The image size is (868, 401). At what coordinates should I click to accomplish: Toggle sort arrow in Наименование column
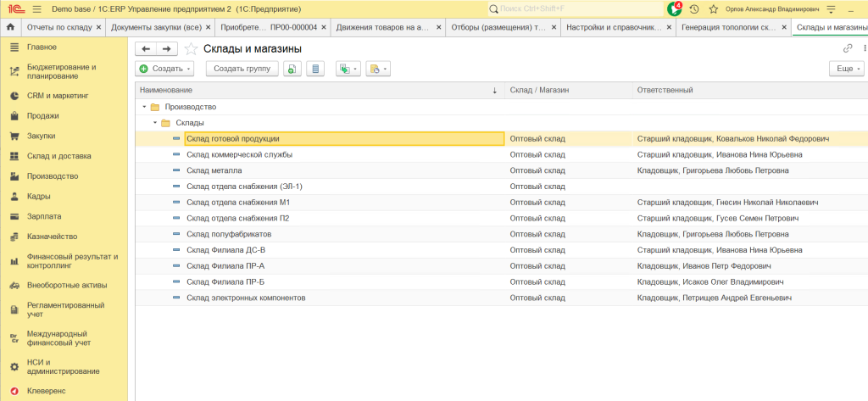495,90
